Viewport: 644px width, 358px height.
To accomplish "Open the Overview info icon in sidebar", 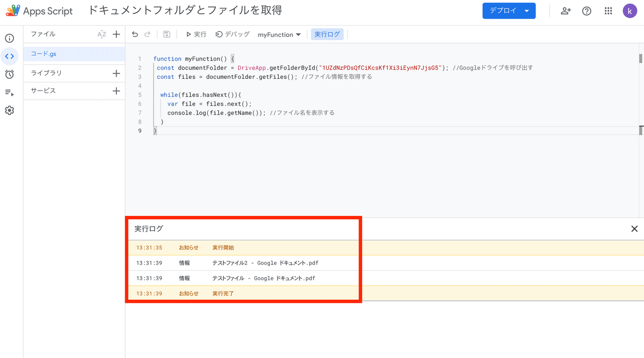I will coord(9,38).
